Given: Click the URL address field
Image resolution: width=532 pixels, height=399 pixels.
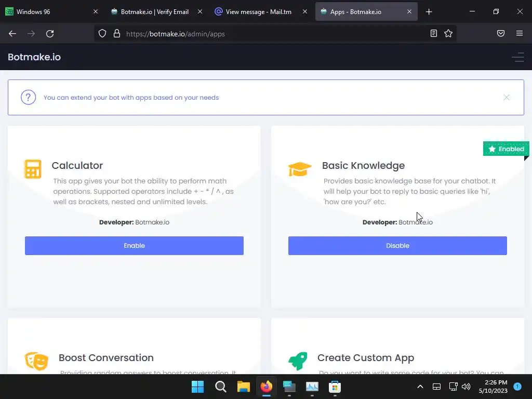Looking at the screenshot, I should [275, 34].
